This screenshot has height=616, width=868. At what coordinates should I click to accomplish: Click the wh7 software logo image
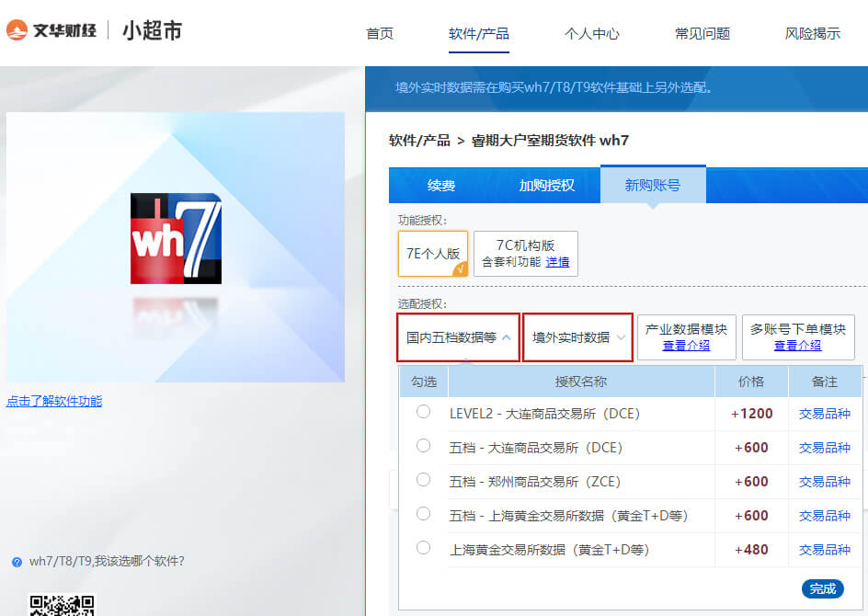click(176, 238)
